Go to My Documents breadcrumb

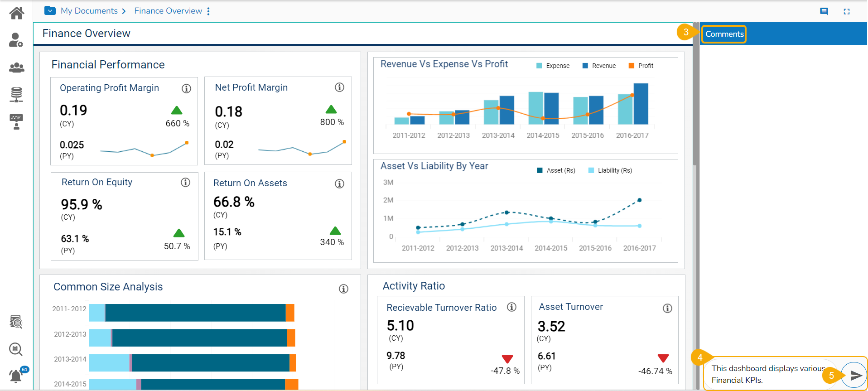point(89,11)
